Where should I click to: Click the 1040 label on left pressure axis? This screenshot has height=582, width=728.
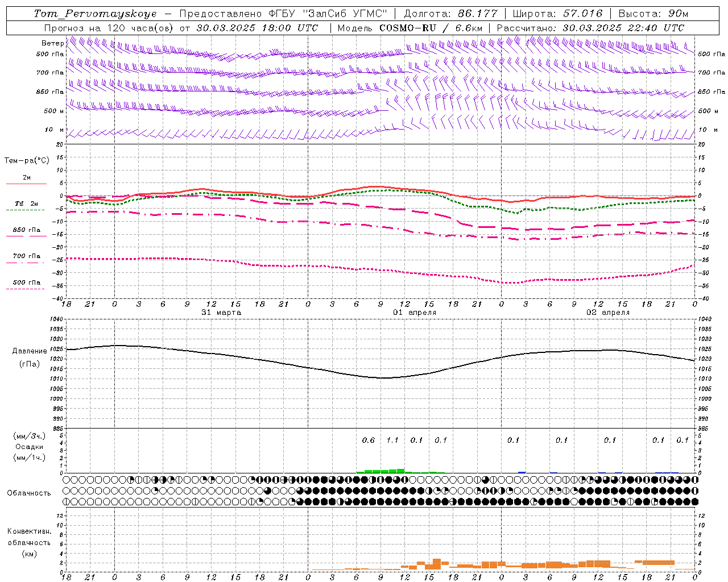(55, 319)
